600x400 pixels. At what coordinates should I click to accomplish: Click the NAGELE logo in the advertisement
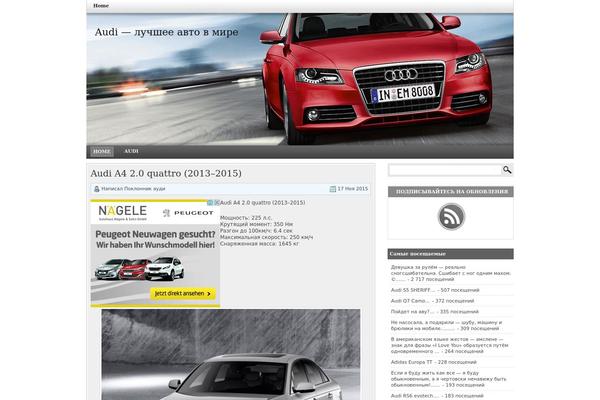point(123,211)
